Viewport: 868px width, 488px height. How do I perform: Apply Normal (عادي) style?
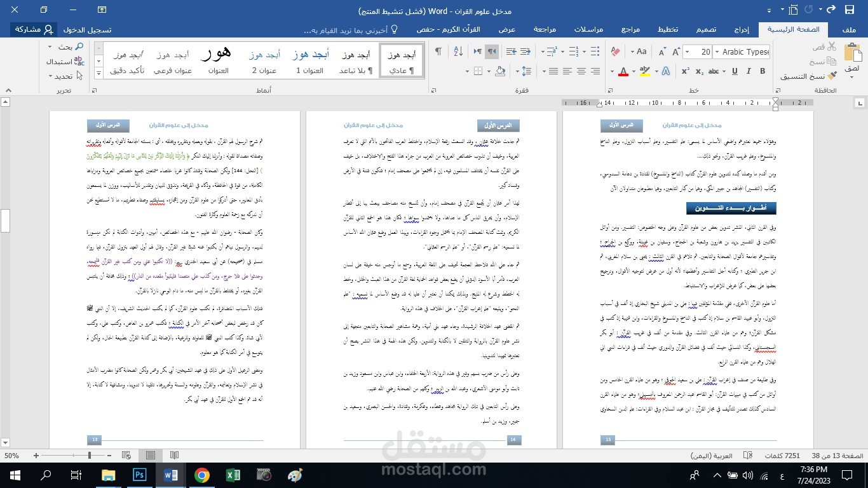point(402,60)
